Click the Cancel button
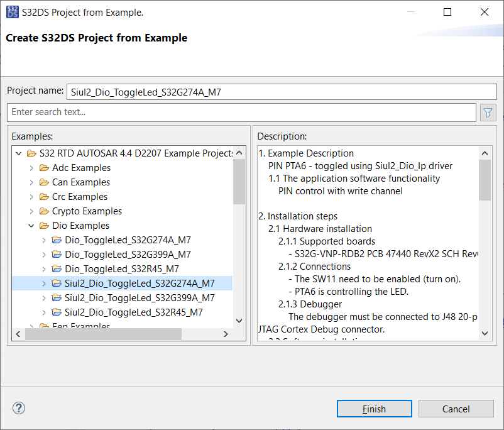Viewport: 504px width, 430px height. tap(456, 408)
